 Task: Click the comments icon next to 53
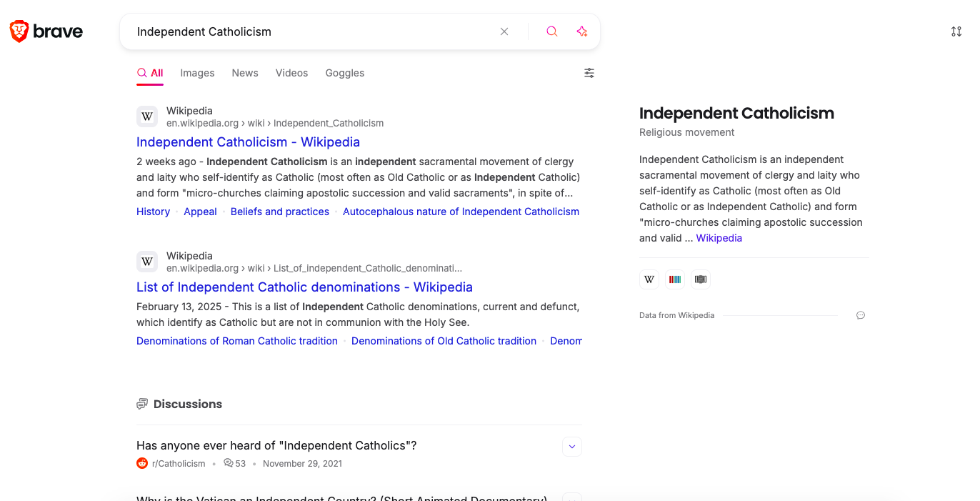point(229,463)
